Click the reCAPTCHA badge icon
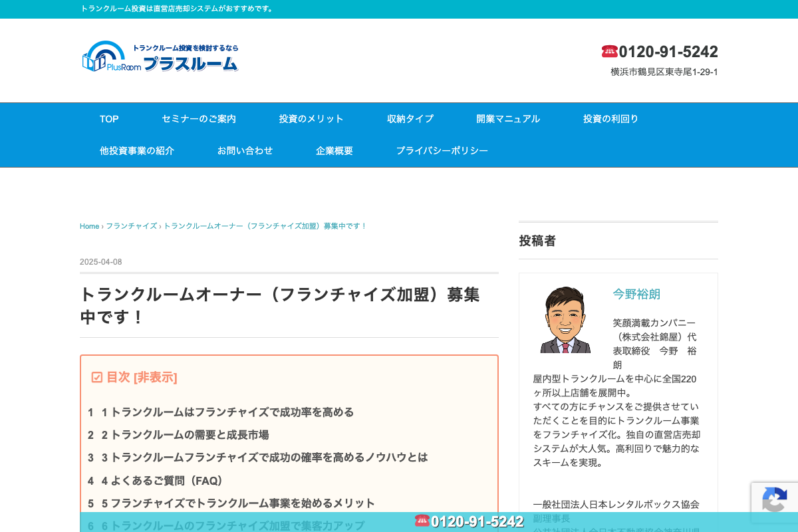Viewport: 798px width, 532px height. pos(774,501)
